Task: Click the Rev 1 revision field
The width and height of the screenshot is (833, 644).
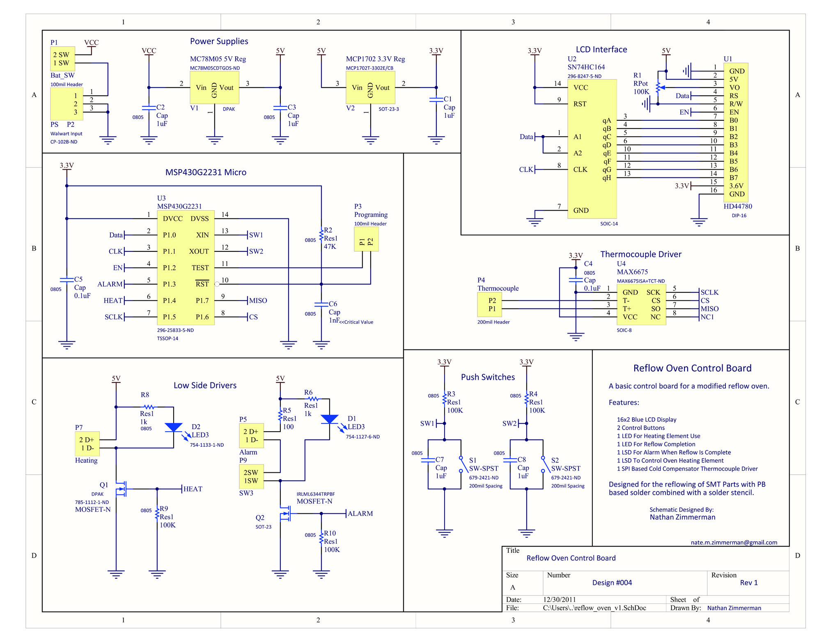Action: 748,582
